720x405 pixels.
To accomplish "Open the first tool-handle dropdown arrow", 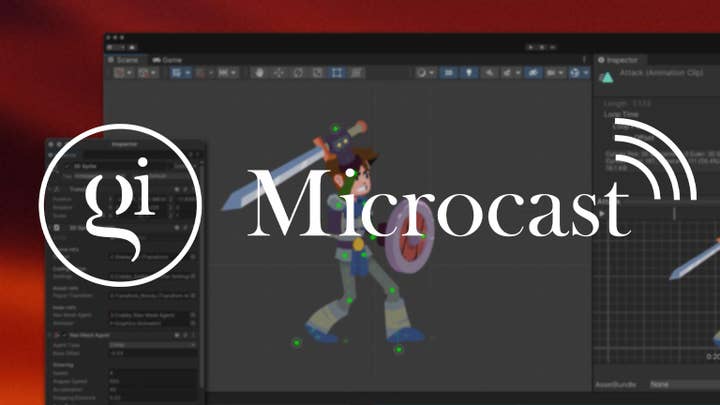I will (x=130, y=73).
